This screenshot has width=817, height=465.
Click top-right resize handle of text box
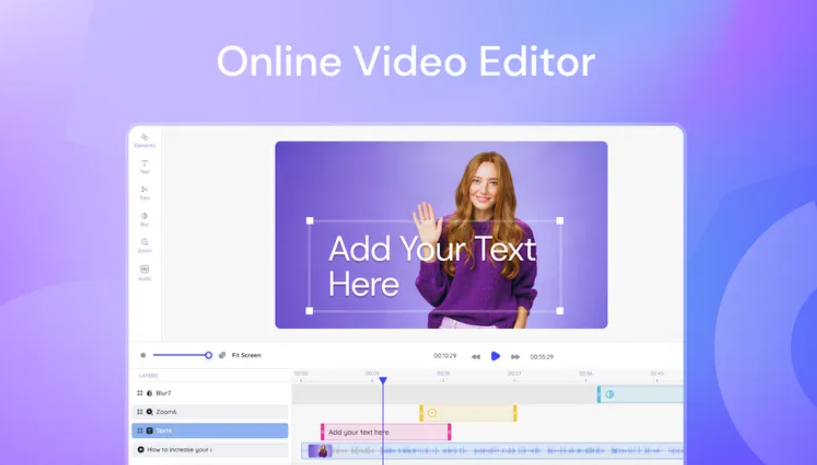click(x=560, y=221)
